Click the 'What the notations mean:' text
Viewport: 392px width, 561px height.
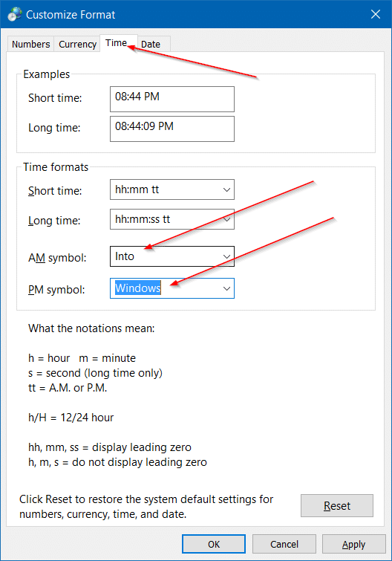(91, 328)
